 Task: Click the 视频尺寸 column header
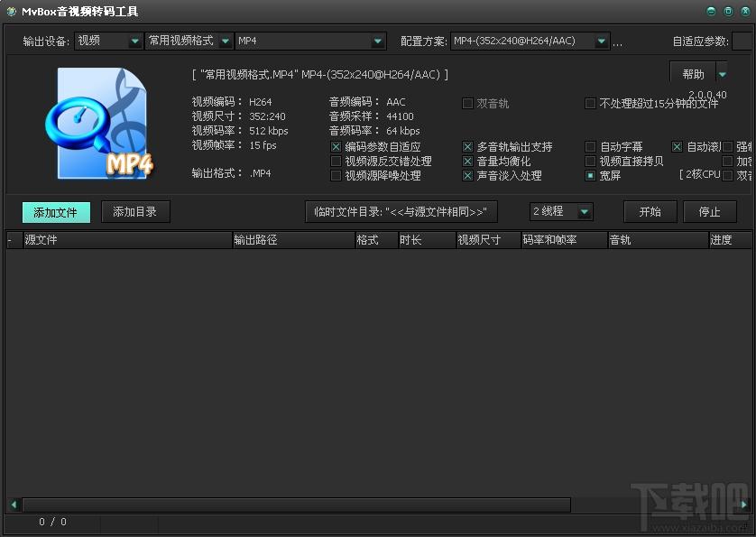click(x=489, y=240)
